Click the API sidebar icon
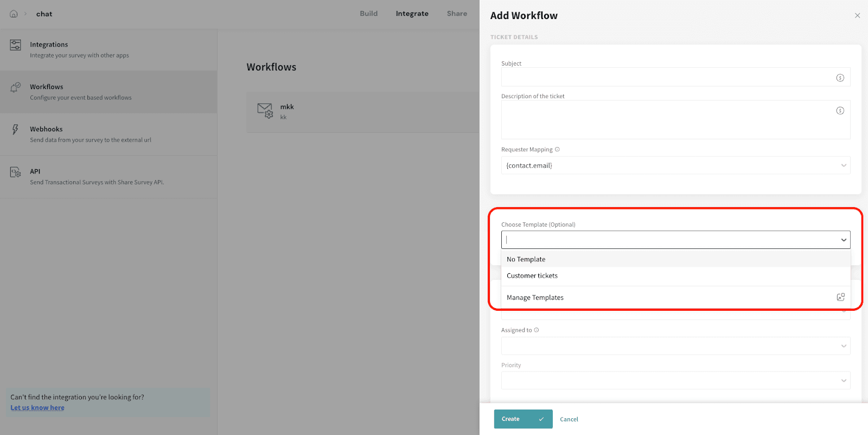868x435 pixels. pyautogui.click(x=15, y=172)
